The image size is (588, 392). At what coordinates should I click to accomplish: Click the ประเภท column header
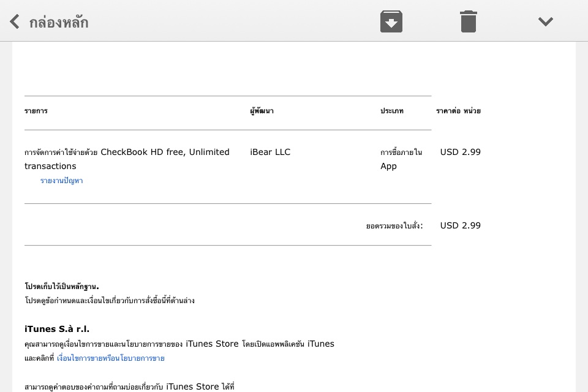pyautogui.click(x=392, y=111)
